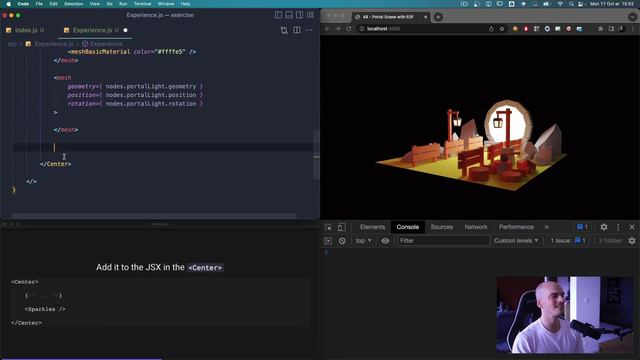The width and height of the screenshot is (640, 360).
Task: Split the editor right
Action: [297, 30]
